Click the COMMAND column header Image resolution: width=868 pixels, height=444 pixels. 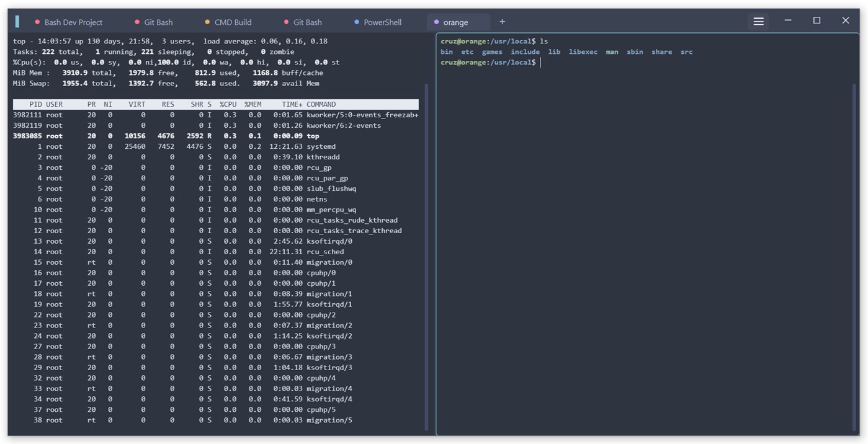(x=321, y=105)
